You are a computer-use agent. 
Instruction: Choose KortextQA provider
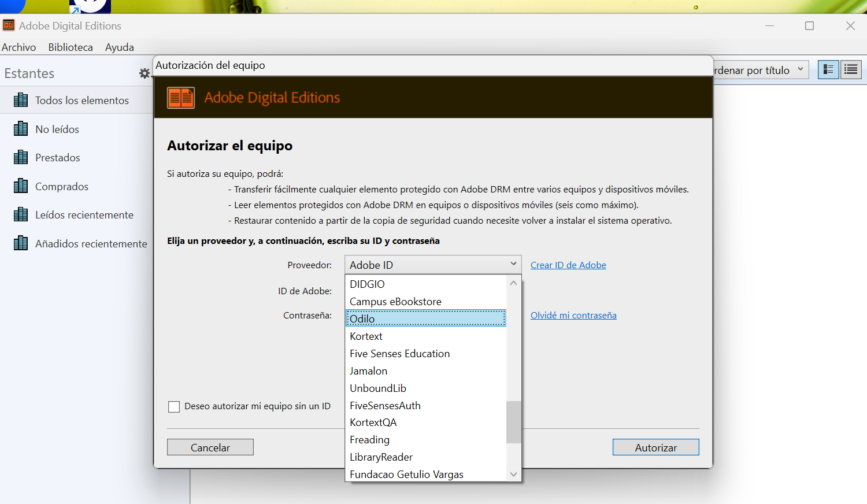[426, 422]
